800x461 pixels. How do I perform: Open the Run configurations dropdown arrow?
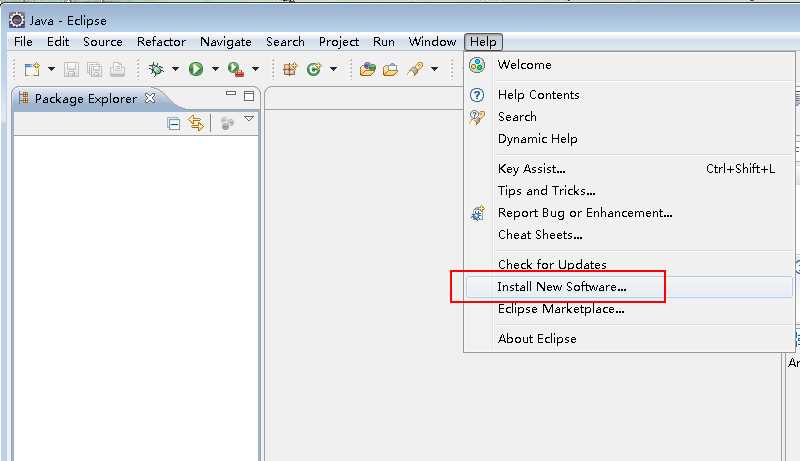click(215, 69)
